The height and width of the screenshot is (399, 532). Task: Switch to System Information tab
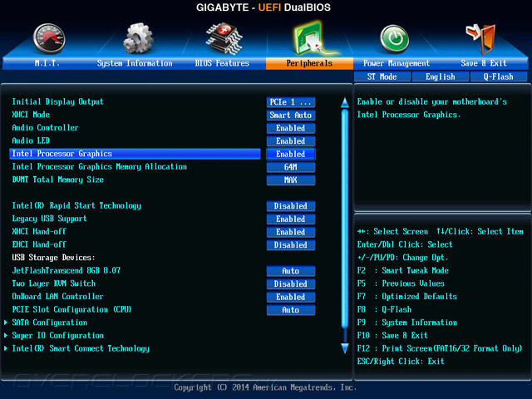(135, 63)
